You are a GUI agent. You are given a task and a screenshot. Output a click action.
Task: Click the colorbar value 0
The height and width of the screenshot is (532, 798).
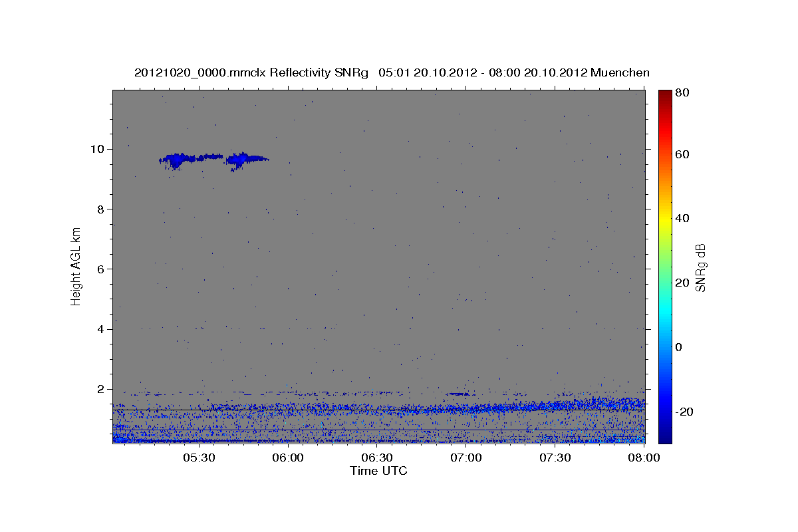click(x=680, y=347)
